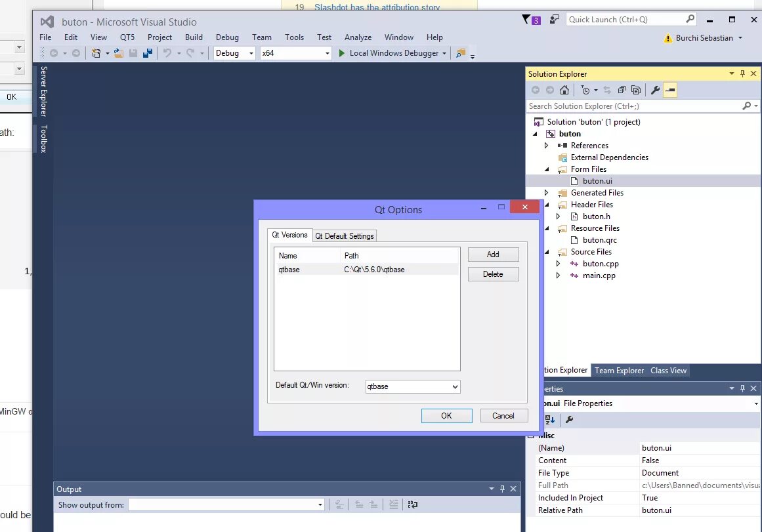Select buton.cpp in Solution Explorer

point(600,264)
